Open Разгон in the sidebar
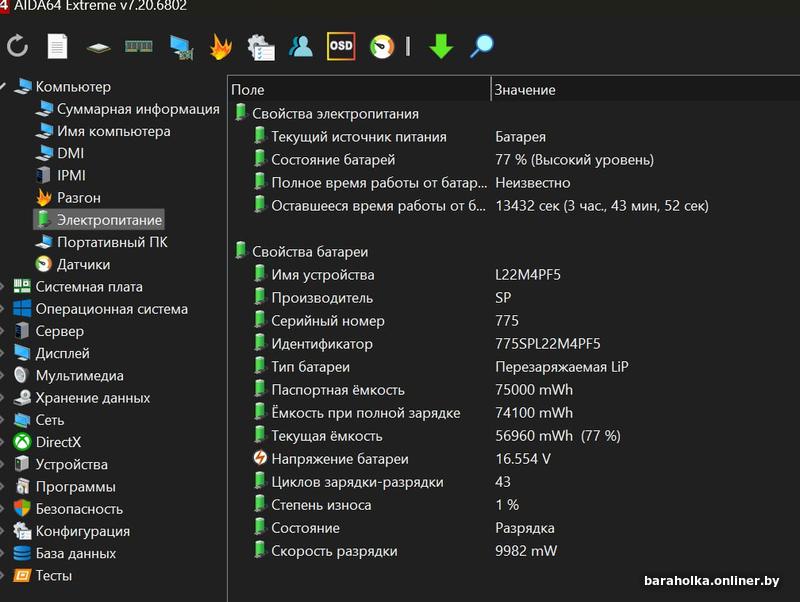The image size is (800, 602). (x=68, y=197)
